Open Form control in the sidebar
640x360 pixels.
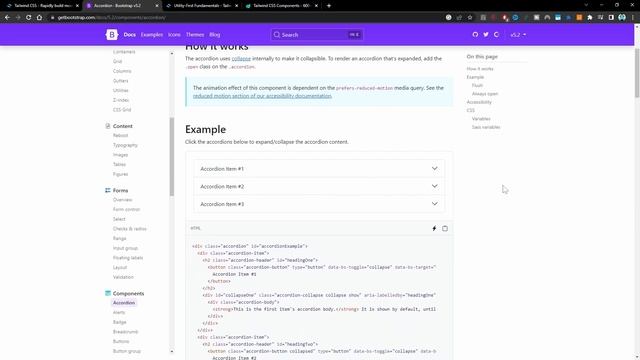click(127, 209)
